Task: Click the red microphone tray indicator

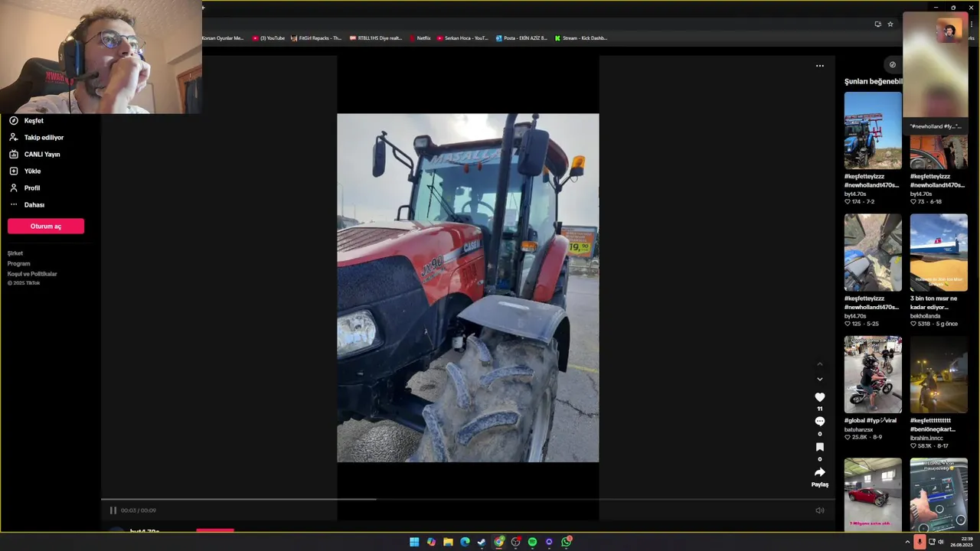Action: (x=920, y=542)
